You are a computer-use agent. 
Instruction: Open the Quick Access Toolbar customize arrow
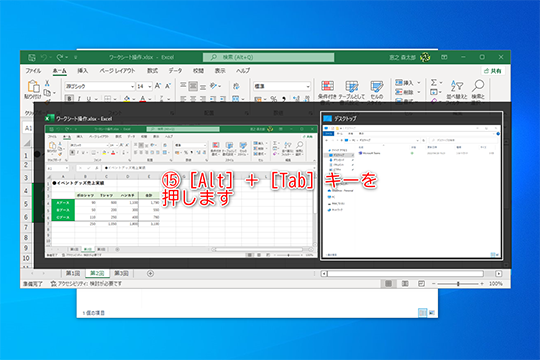[x=75, y=58]
